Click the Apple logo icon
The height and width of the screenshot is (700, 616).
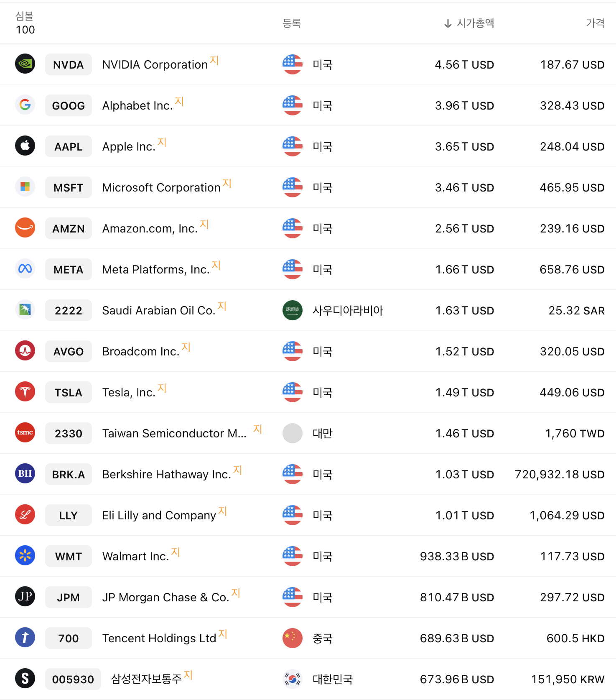click(x=25, y=146)
